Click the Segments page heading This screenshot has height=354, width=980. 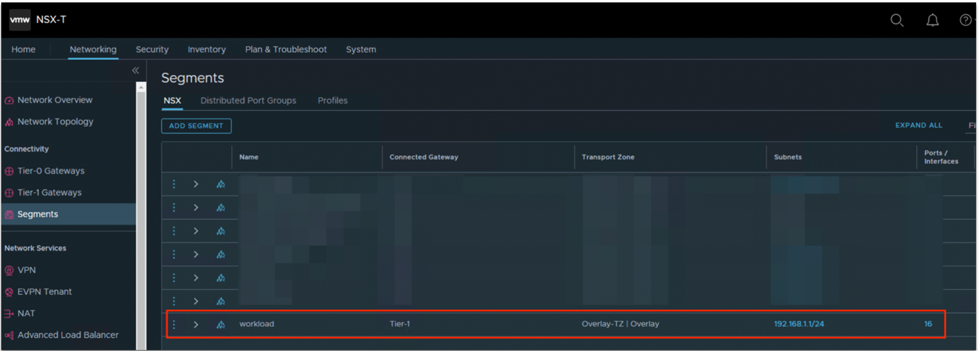[x=193, y=78]
